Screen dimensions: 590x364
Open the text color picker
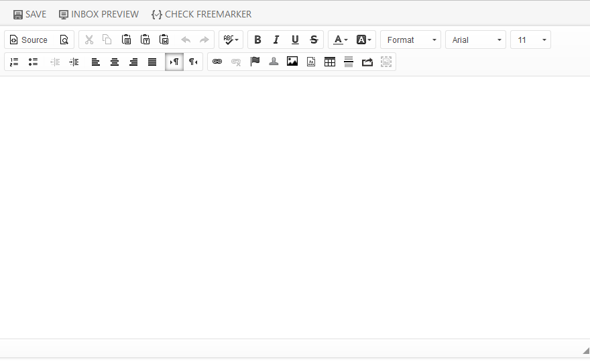341,40
